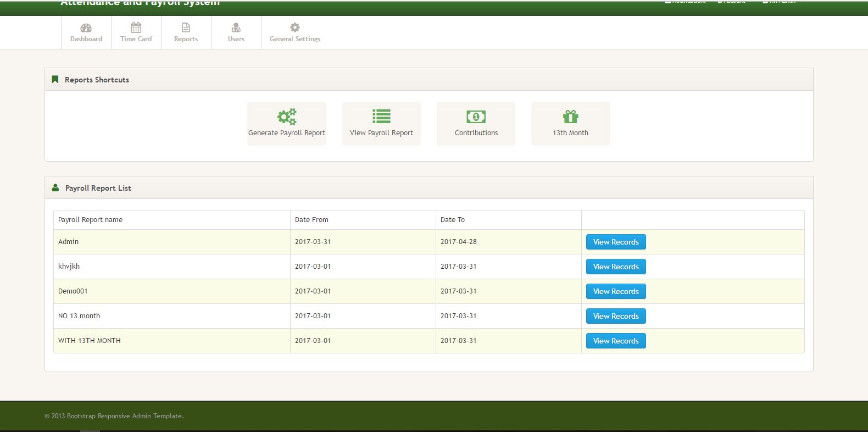View Records for NO 13 month report
The width and height of the screenshot is (868, 432).
click(616, 316)
